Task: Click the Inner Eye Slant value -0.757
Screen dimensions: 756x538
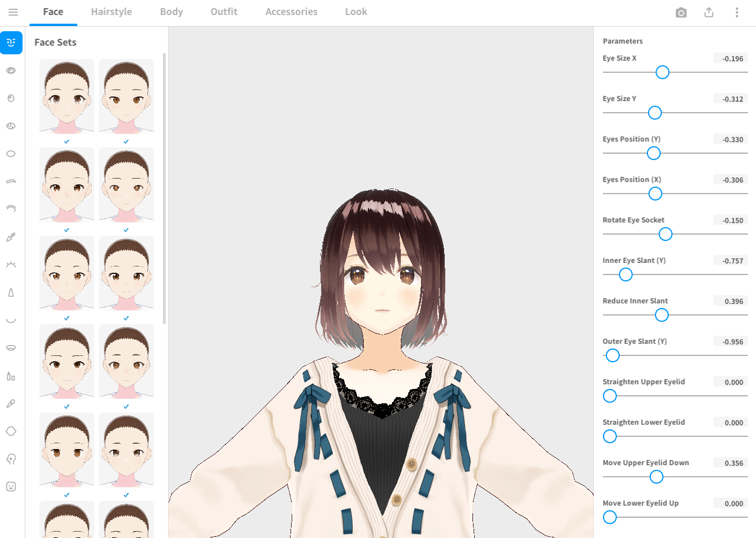Action: point(731,261)
